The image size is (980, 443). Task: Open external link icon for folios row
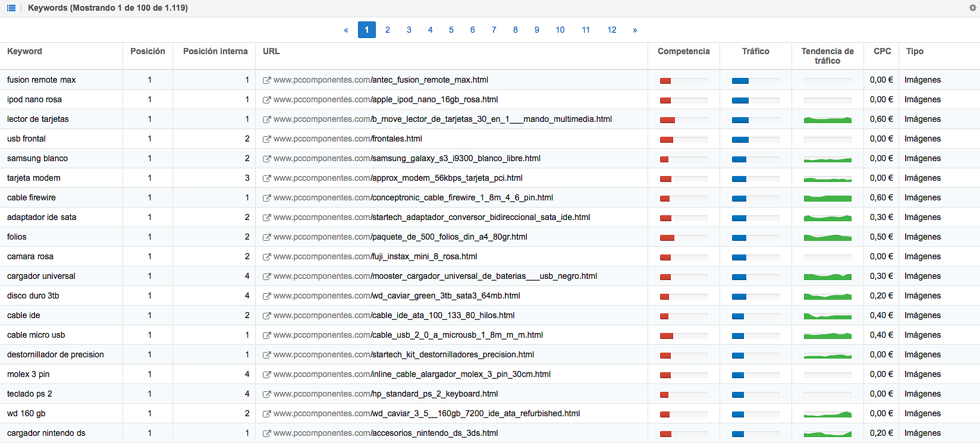pyautogui.click(x=267, y=237)
